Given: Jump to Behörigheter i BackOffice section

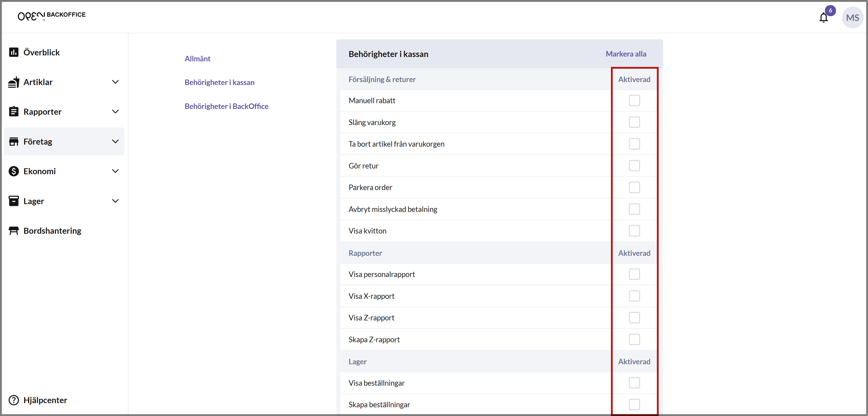Looking at the screenshot, I should (x=227, y=106).
